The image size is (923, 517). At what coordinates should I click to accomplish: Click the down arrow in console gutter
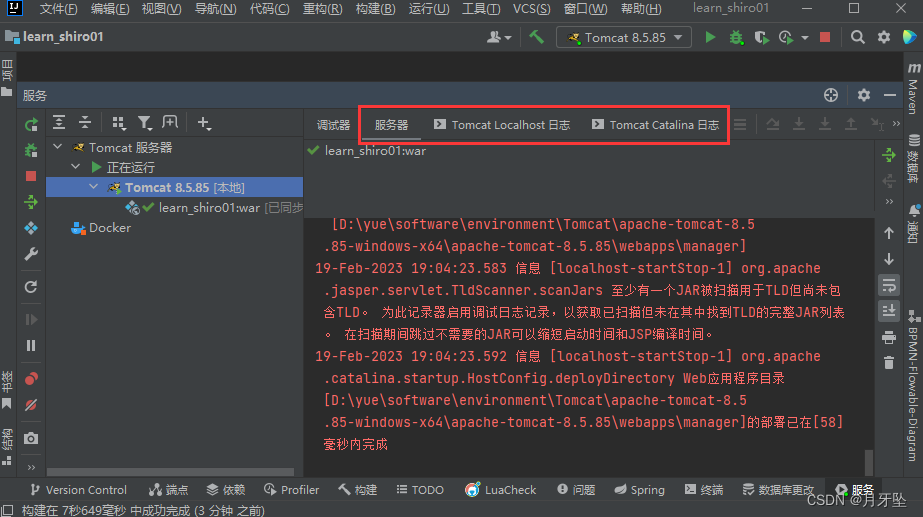click(x=889, y=259)
